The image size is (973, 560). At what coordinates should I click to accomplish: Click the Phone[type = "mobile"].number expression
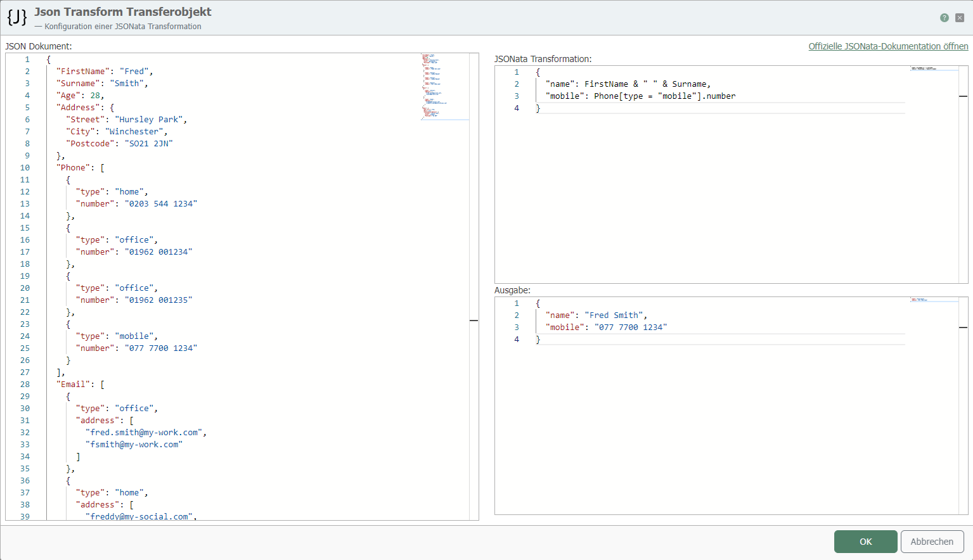tap(664, 96)
